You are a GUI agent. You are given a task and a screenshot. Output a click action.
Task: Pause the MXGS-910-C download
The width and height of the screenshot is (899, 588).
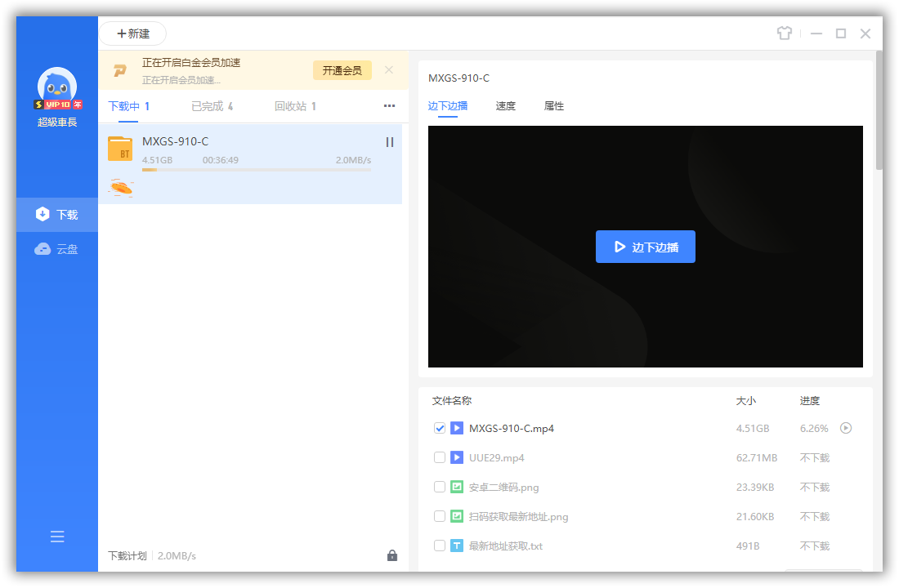(390, 142)
